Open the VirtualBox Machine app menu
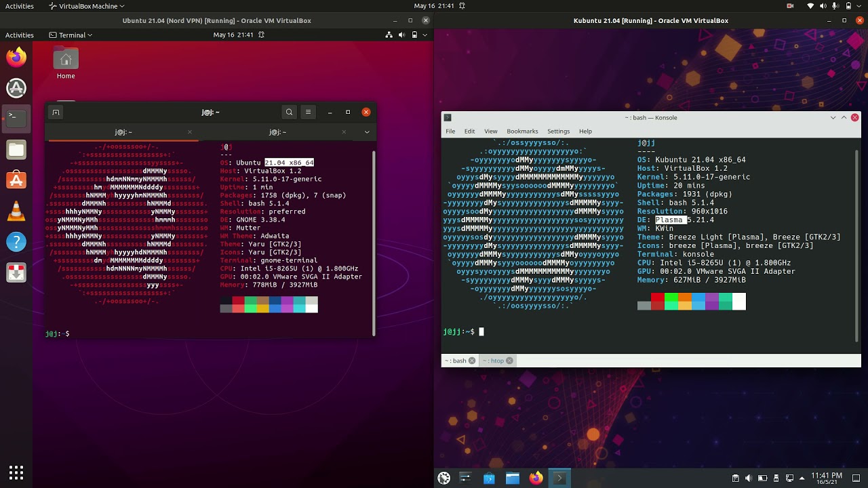The width and height of the screenshot is (868, 488). (87, 5)
